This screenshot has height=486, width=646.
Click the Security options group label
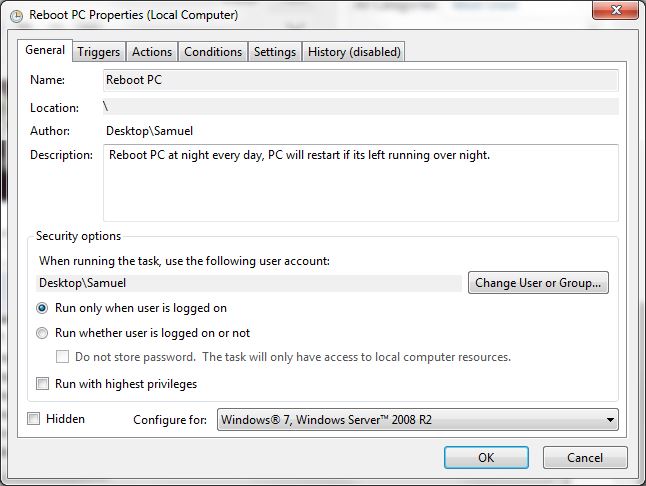click(x=78, y=236)
